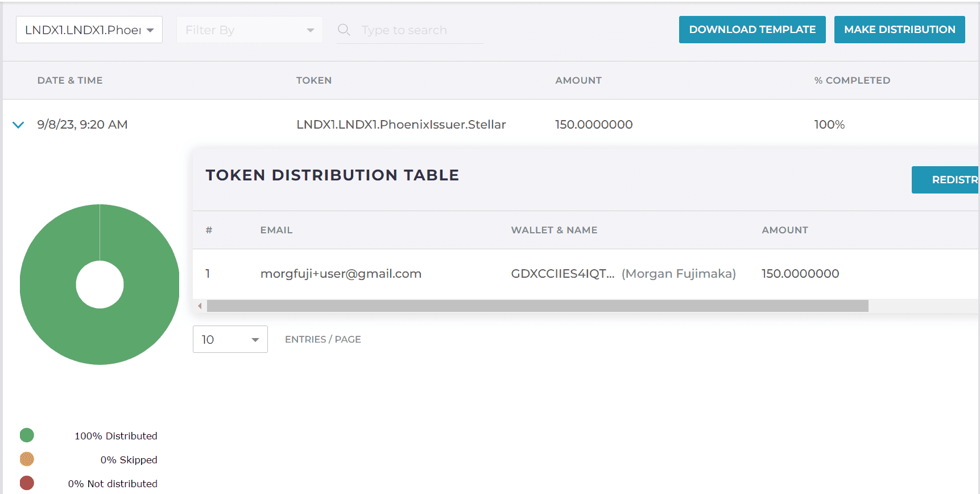
Task: Click the Make Distribution button
Action: pos(899,30)
